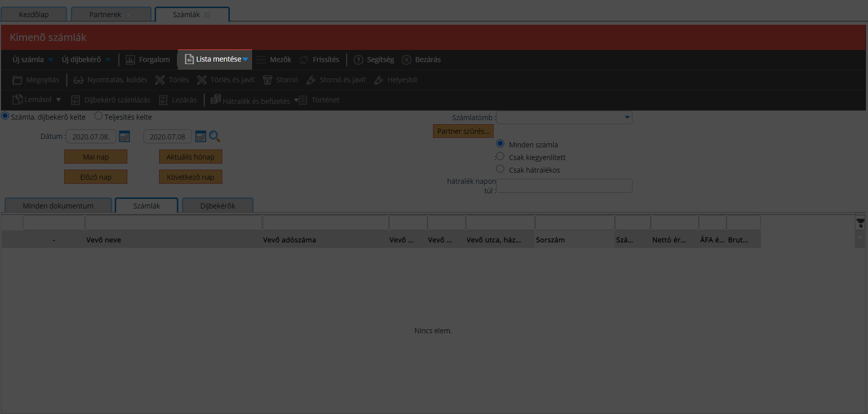Close the Partnerek tab with its x

pos(129,15)
